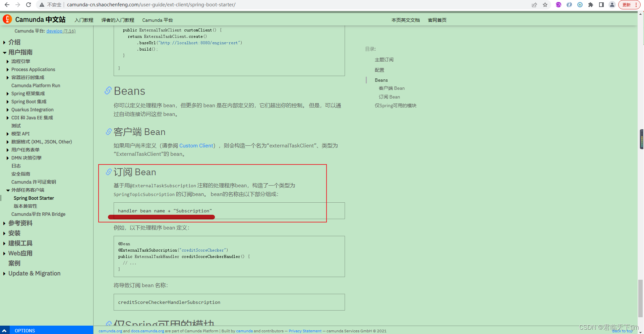The height and width of the screenshot is (334, 644).
Task: Expand the 流程引擎 sidebar item
Action: 8,61
